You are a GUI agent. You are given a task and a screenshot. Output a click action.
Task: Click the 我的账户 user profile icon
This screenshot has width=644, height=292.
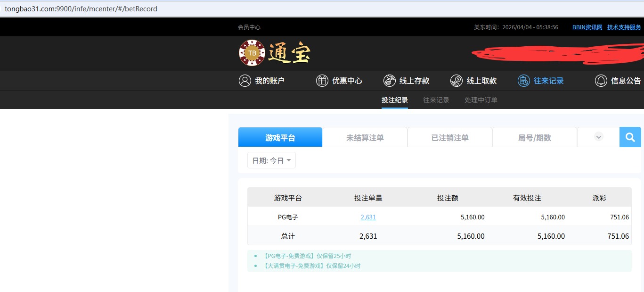pos(245,81)
